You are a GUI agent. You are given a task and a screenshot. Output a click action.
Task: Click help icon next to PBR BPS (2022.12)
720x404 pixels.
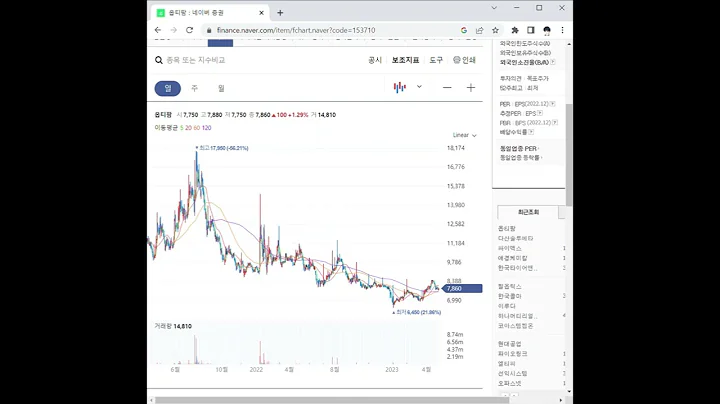point(555,123)
